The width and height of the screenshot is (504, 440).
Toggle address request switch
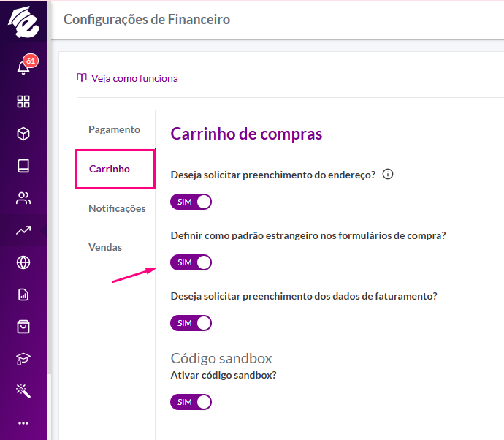tap(191, 202)
